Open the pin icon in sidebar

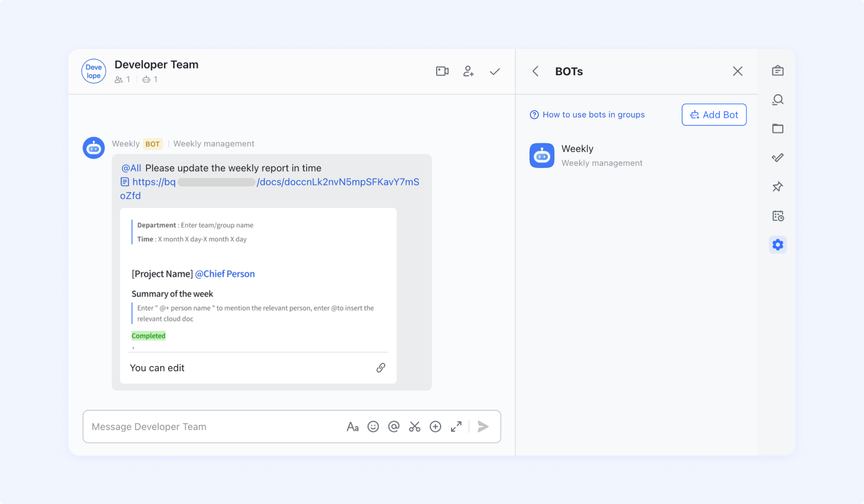pos(778,186)
